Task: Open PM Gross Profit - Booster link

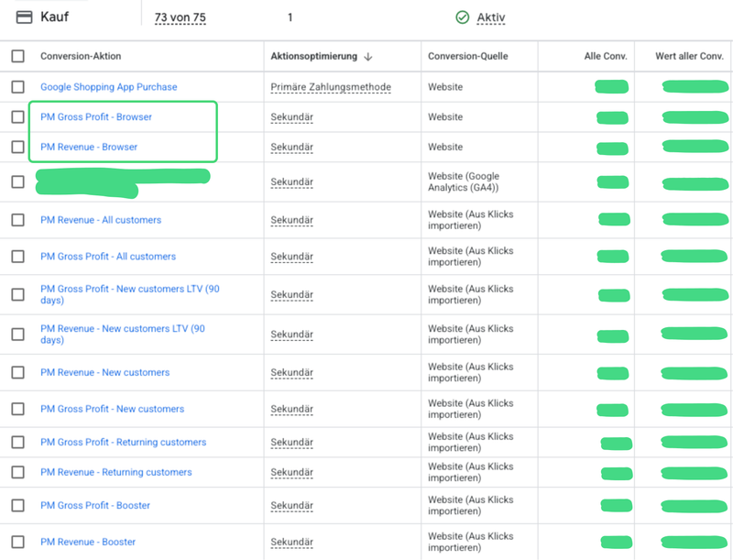Action: (95, 505)
